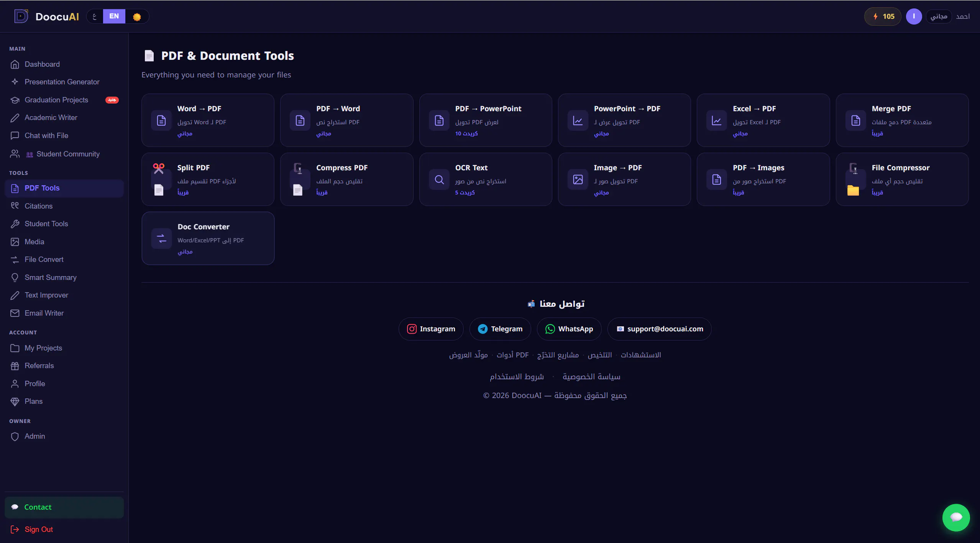Click the PDF → Images document icon
This screenshot has height=543, width=980.
(x=717, y=179)
